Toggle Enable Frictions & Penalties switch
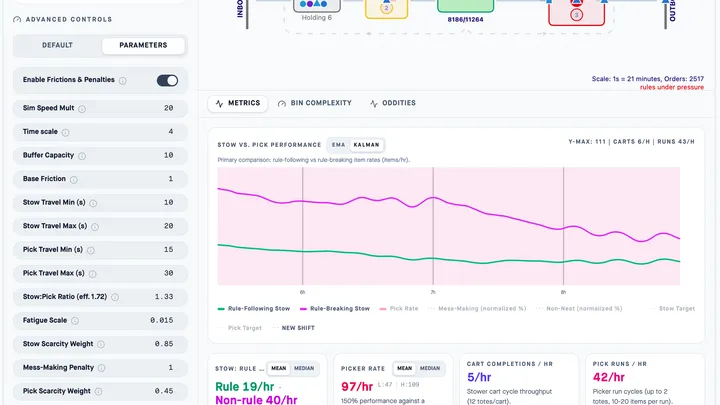Image resolution: width=720 pixels, height=405 pixels. click(x=167, y=80)
